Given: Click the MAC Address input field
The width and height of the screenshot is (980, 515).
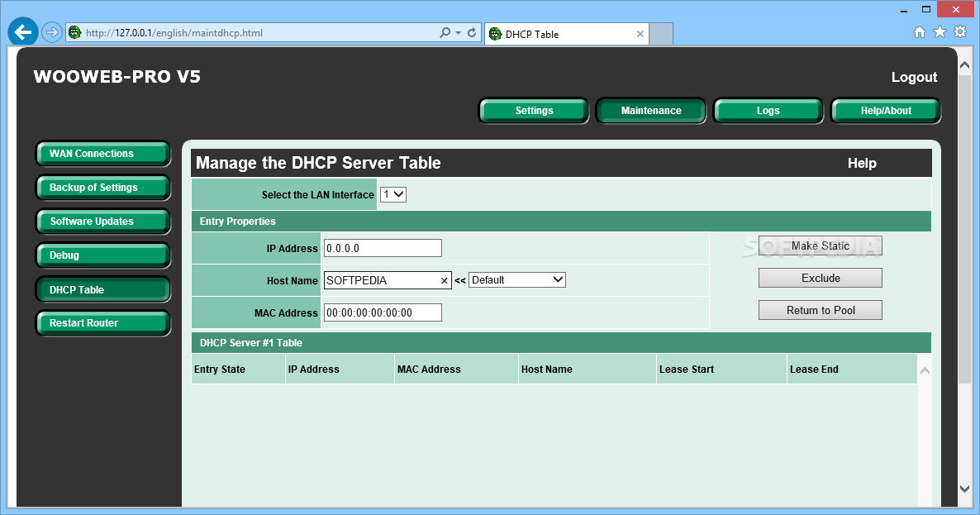Looking at the screenshot, I should (x=383, y=312).
